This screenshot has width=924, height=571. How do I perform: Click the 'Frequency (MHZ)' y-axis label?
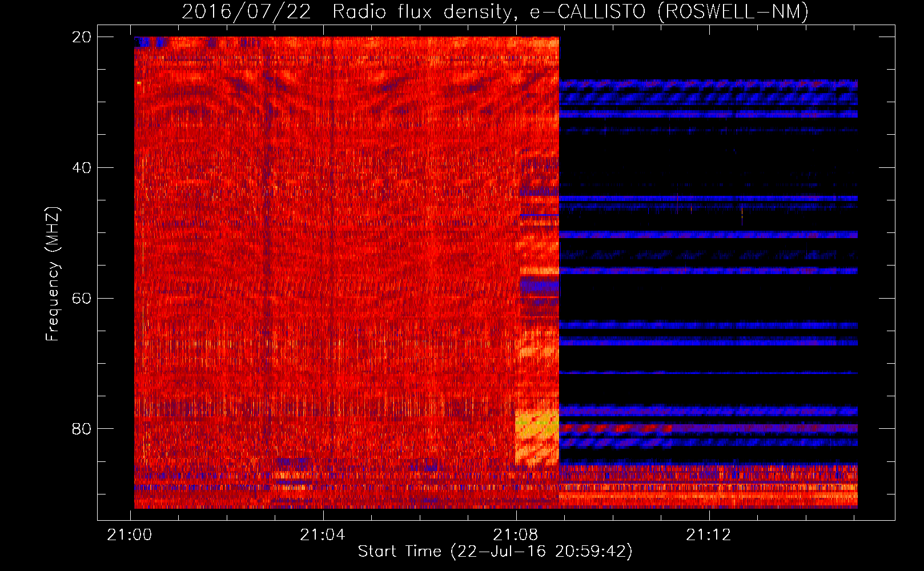(x=53, y=274)
